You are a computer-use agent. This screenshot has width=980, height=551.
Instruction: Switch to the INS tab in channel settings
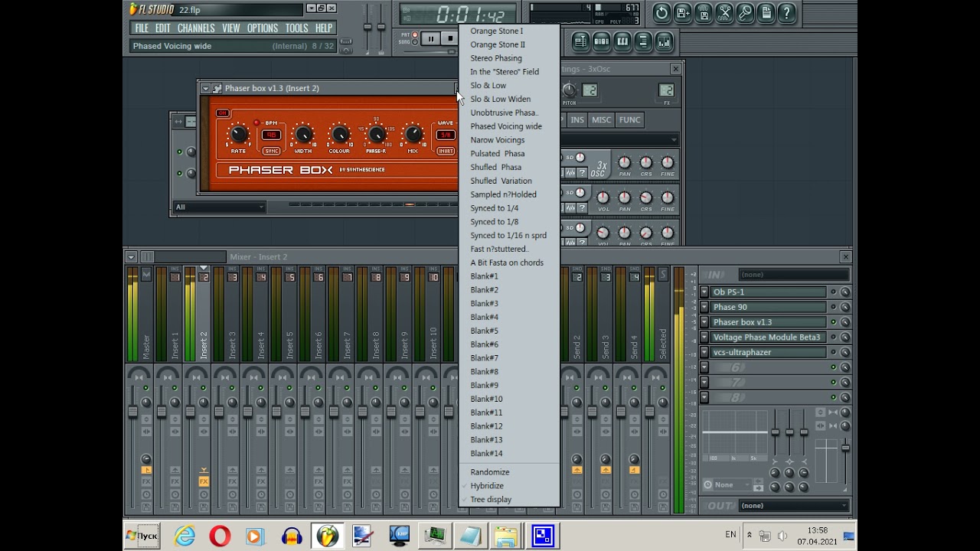tap(577, 120)
